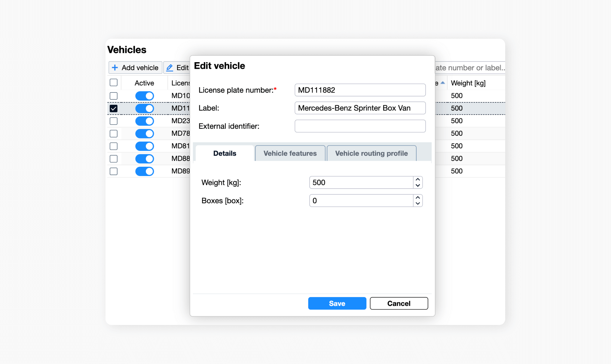Image resolution: width=611 pixels, height=364 pixels.
Task: Check the select-all checkbox in table header
Action: click(x=114, y=82)
